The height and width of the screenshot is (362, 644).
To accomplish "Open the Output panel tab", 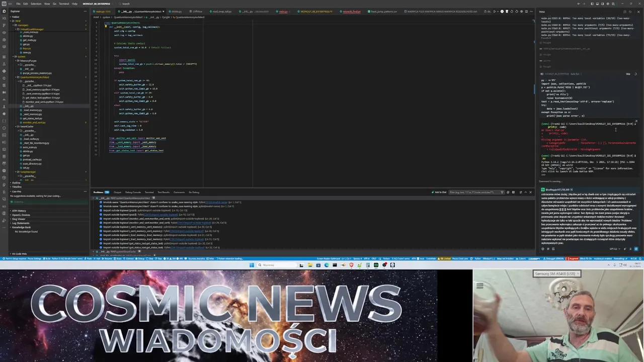I will [x=117, y=192].
